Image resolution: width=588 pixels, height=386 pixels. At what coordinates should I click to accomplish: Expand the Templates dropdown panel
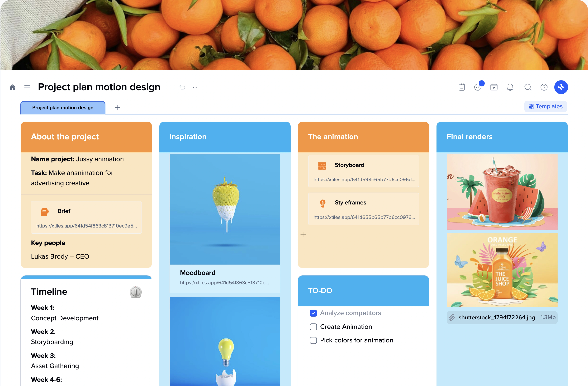pos(545,106)
